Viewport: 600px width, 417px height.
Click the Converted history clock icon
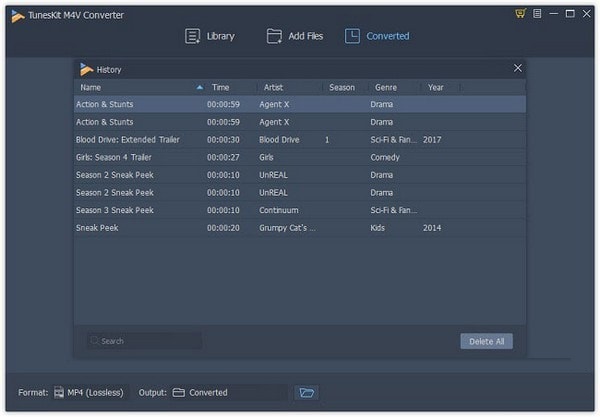click(x=352, y=36)
